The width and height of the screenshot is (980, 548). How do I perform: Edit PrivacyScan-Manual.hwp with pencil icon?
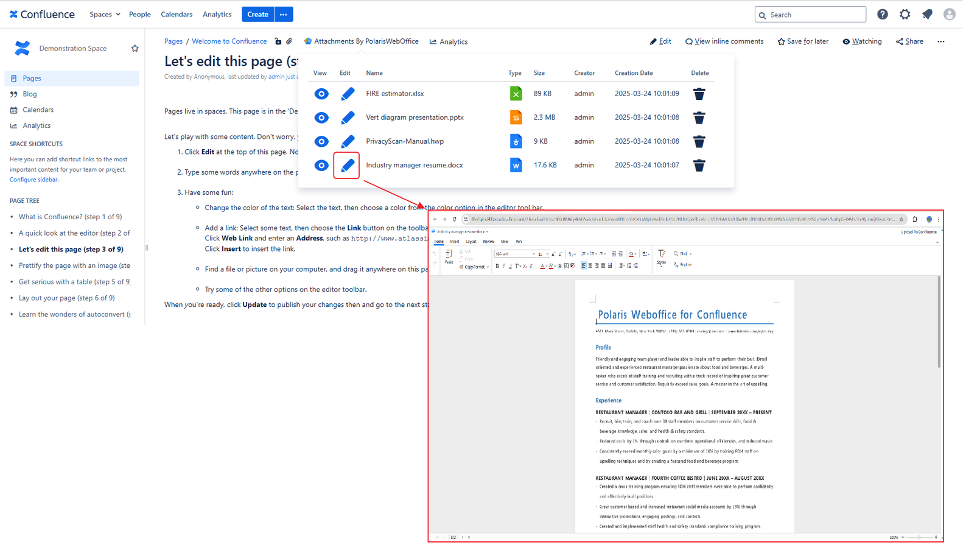coord(348,141)
